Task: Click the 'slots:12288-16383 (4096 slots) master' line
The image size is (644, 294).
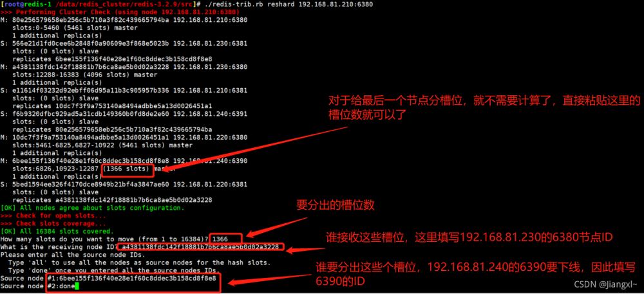Action: 85,75
